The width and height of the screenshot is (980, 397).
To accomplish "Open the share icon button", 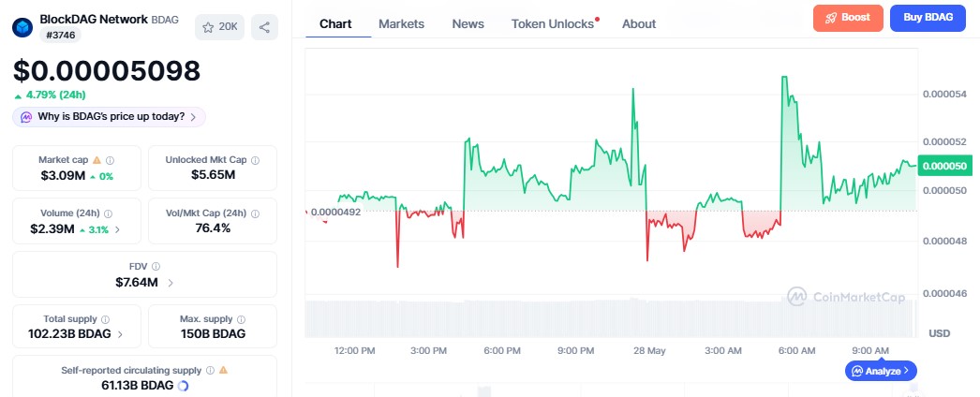I will [x=264, y=27].
